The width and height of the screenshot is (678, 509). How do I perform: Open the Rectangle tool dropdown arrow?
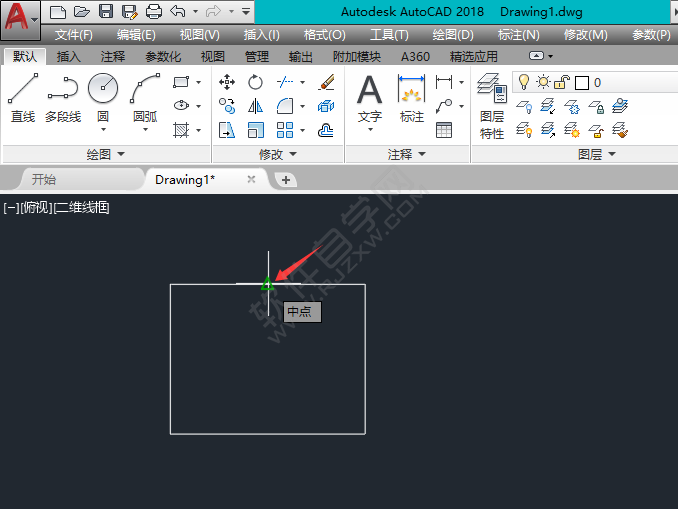tap(198, 82)
